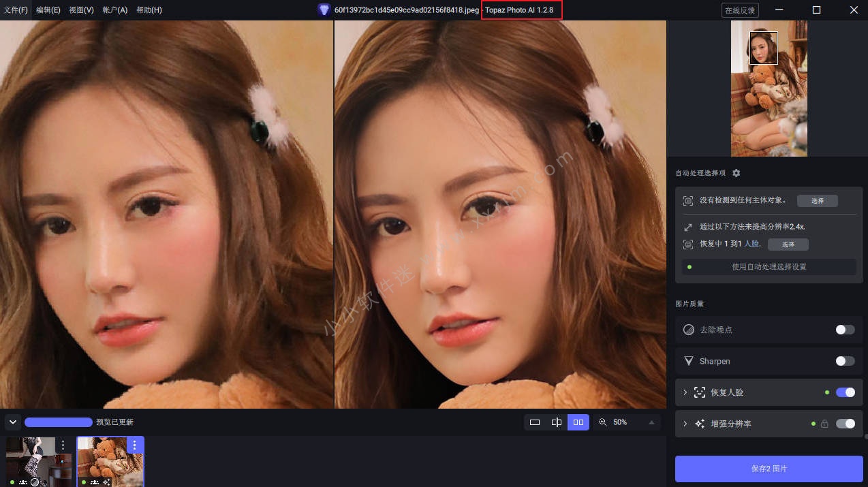Expand the 恢复人脸 settings chevron
The width and height of the screenshot is (868, 487).
[x=685, y=392]
